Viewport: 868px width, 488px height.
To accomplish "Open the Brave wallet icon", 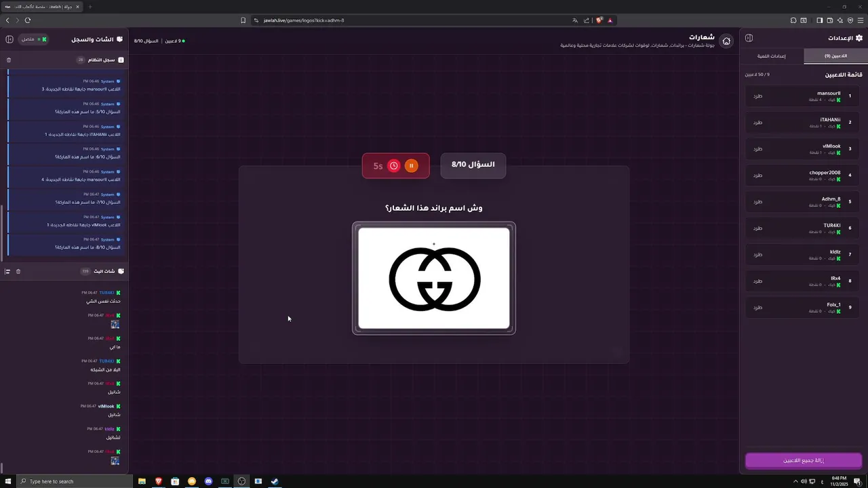I will [x=830, y=20].
